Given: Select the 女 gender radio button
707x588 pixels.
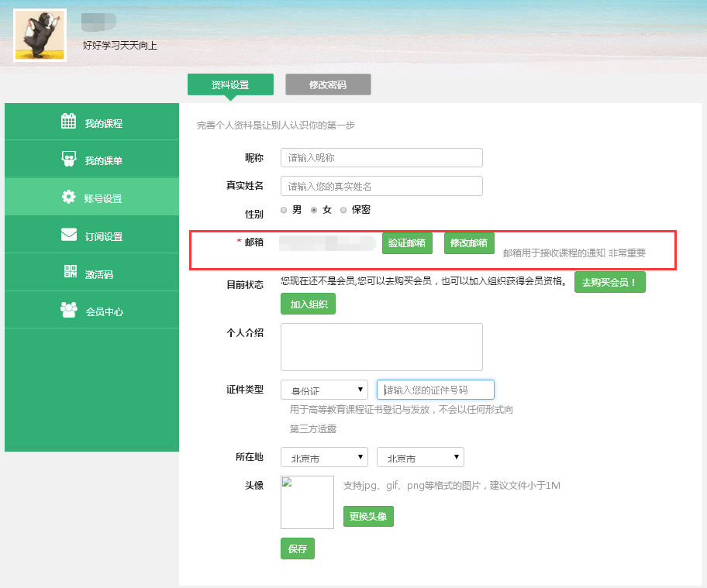Looking at the screenshot, I should pos(313,209).
